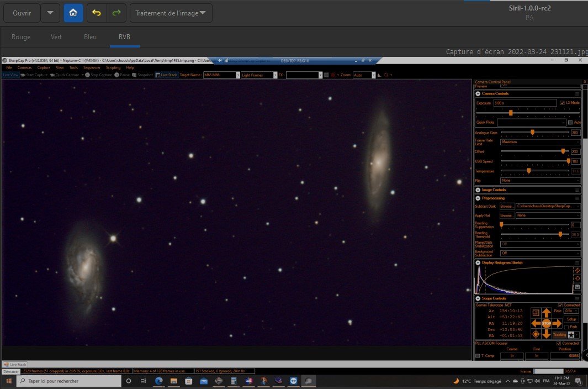Click the scope Setup button
588x389 pixels.
[x=571, y=319]
